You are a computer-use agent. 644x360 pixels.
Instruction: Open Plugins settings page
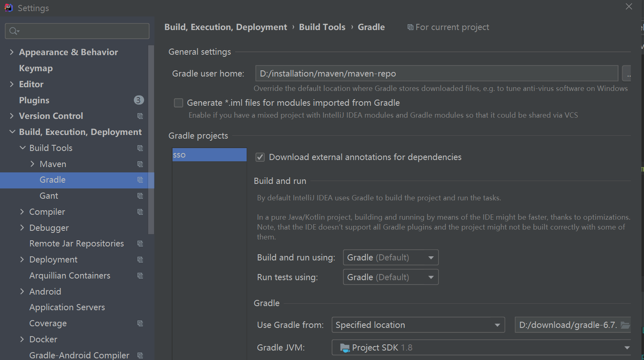pyautogui.click(x=34, y=100)
